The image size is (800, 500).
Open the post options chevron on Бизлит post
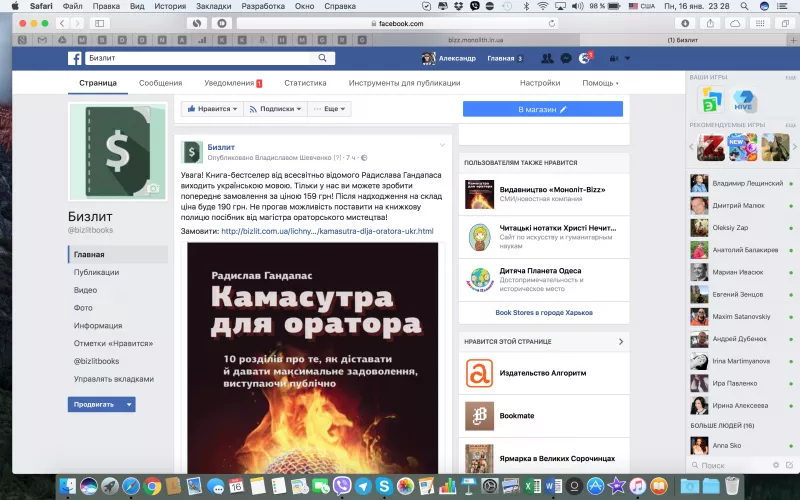(x=442, y=145)
